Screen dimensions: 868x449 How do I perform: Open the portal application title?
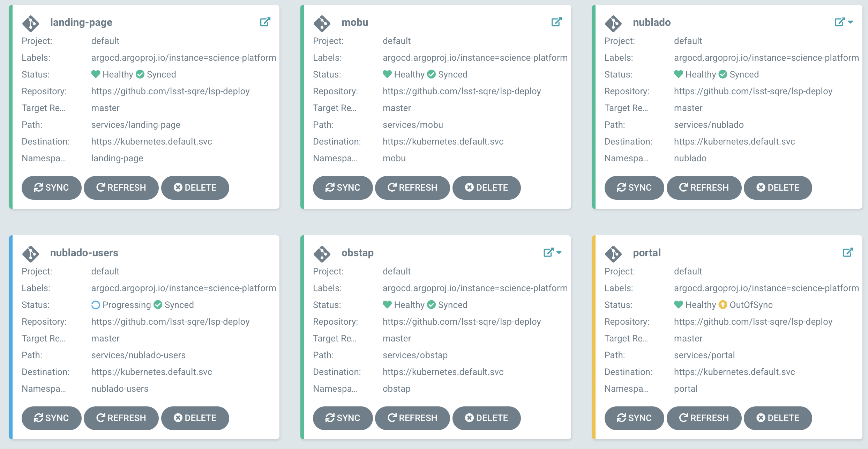(x=647, y=253)
